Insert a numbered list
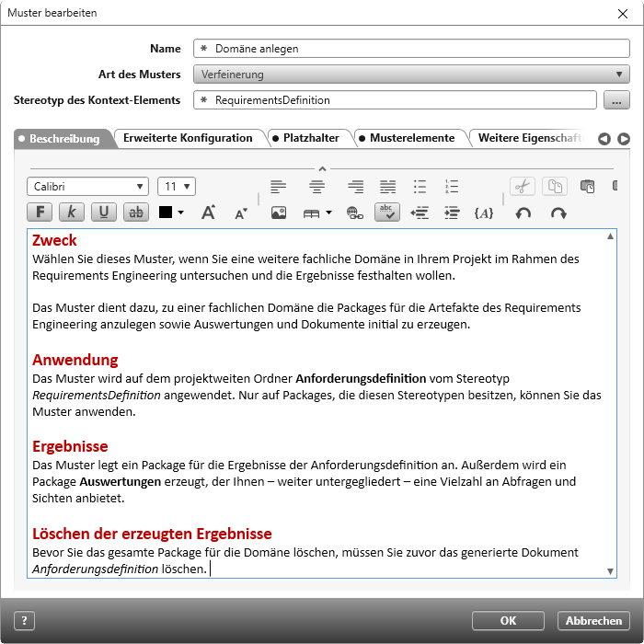 (451, 187)
